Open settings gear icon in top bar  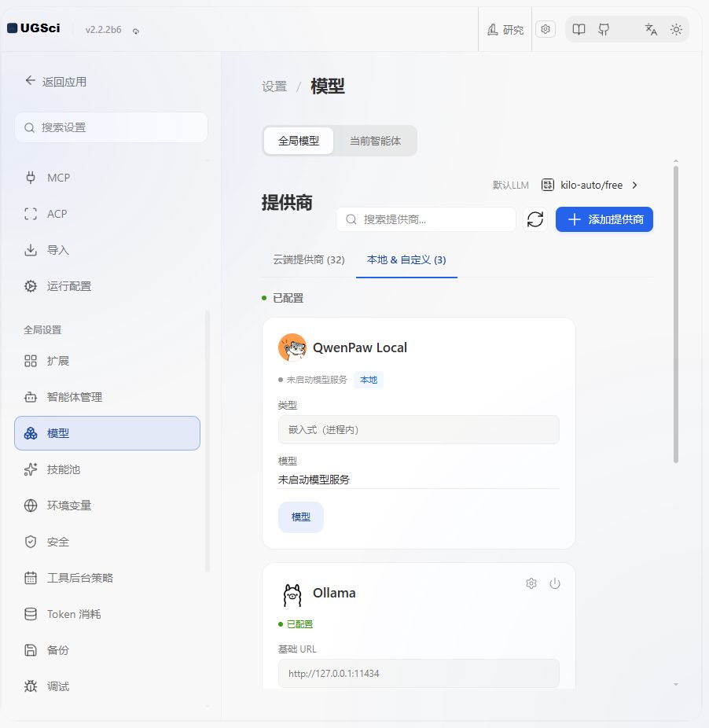point(546,29)
